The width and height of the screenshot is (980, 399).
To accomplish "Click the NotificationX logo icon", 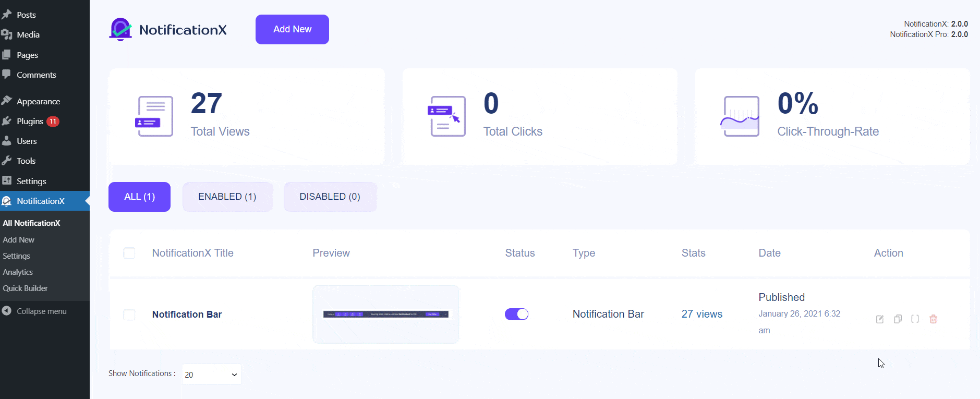I will pos(120,29).
